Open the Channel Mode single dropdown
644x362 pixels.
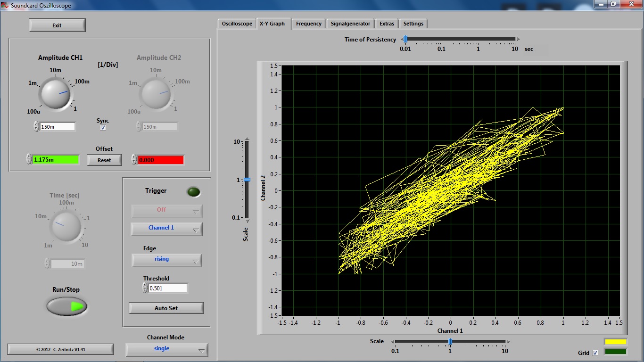[x=166, y=349]
